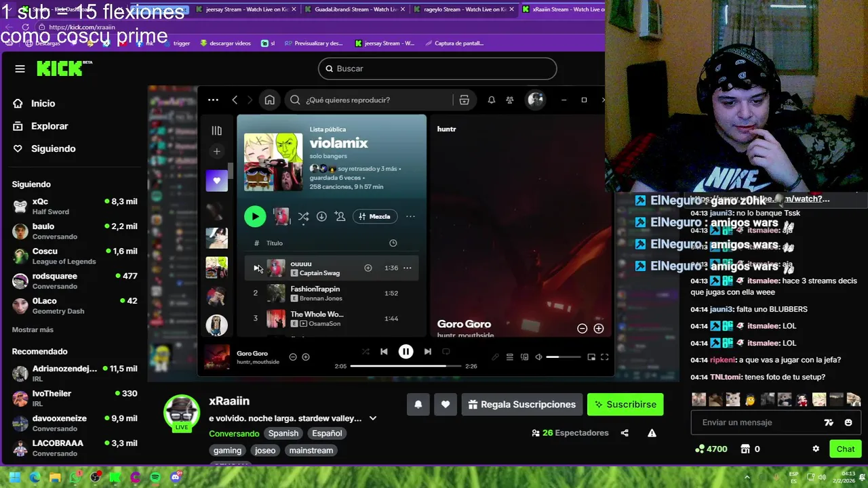This screenshot has width=868, height=488.
Task: Create playlist with plus in Spotify sidebar
Action: (x=216, y=151)
